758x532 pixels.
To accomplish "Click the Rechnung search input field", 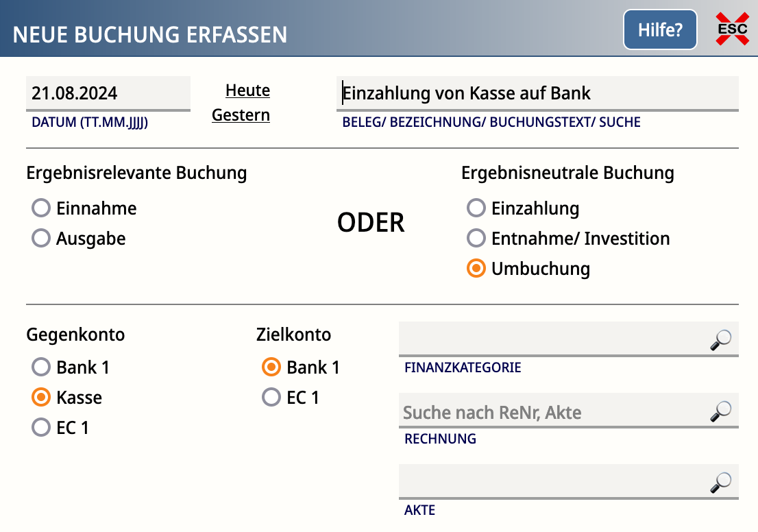I will point(554,411).
